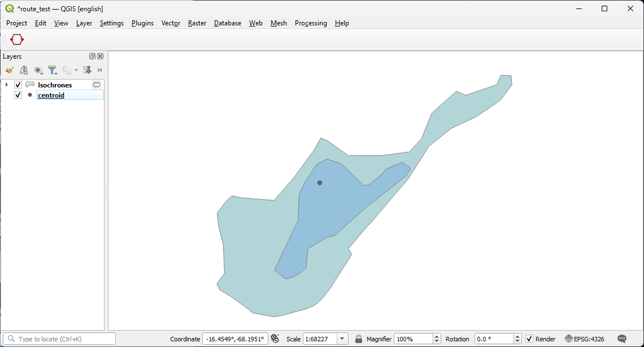Open the Mesh menu
The height and width of the screenshot is (347, 644).
279,23
